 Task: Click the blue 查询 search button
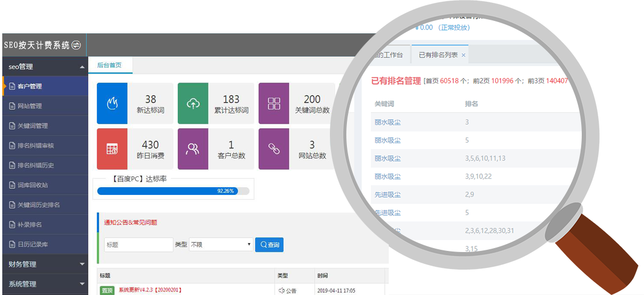point(269,245)
